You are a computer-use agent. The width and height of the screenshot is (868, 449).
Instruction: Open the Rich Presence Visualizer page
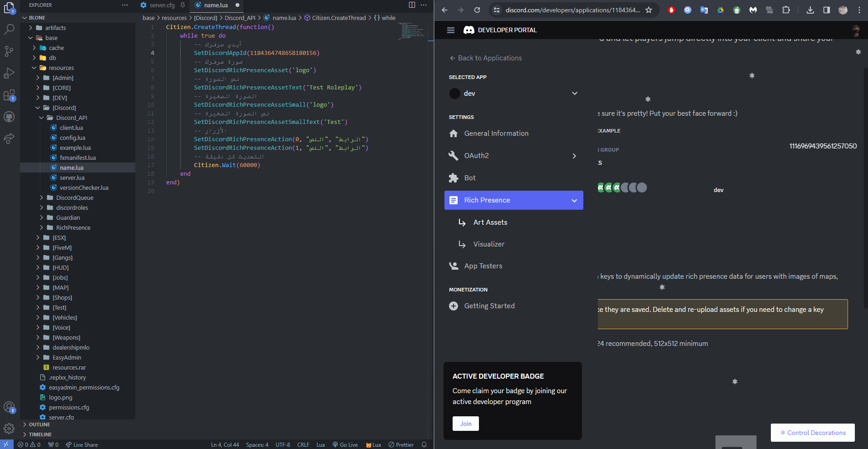(x=489, y=244)
